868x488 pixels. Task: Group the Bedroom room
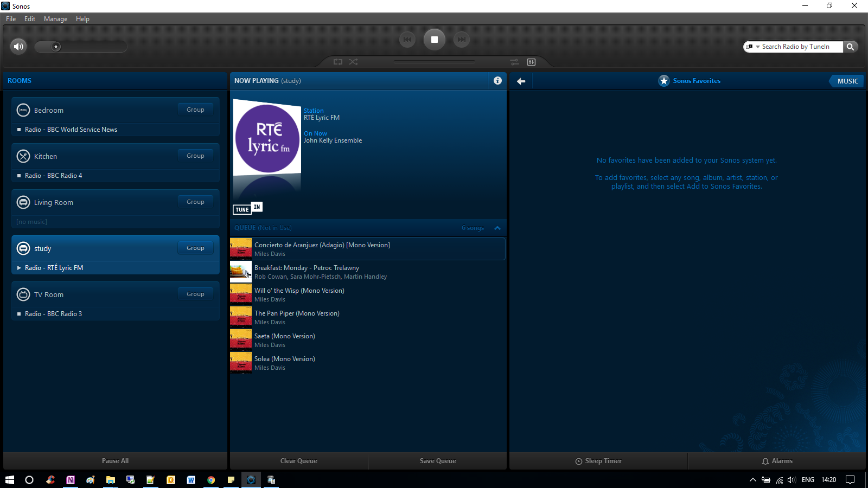point(195,110)
